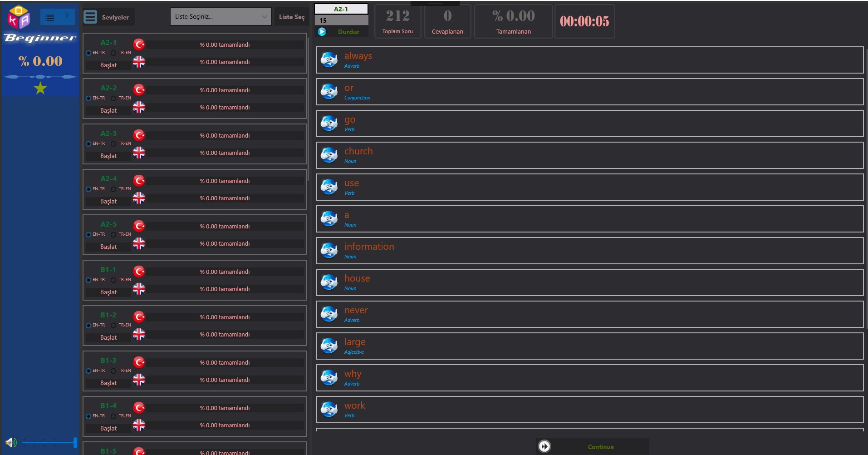Click the 212 Toplam Soru counter
The image size is (868, 455).
[x=397, y=21]
